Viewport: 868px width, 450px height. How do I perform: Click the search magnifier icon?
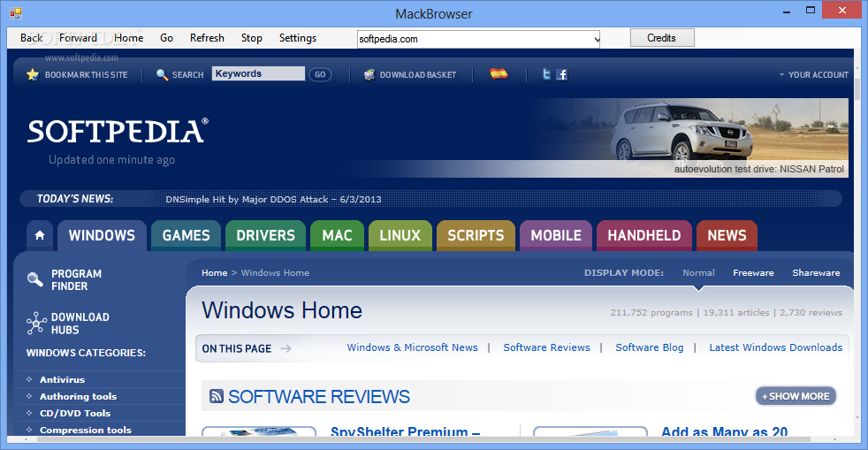[x=162, y=75]
